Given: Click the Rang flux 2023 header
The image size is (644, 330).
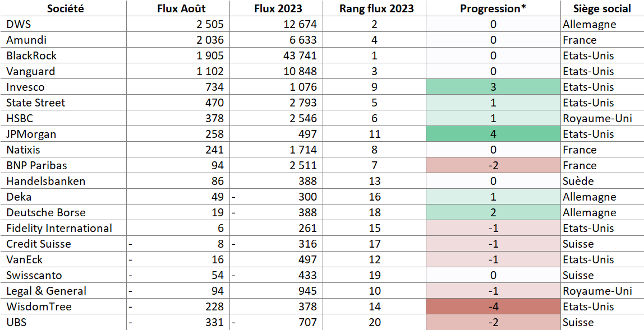Looking at the screenshot, I should [374, 8].
